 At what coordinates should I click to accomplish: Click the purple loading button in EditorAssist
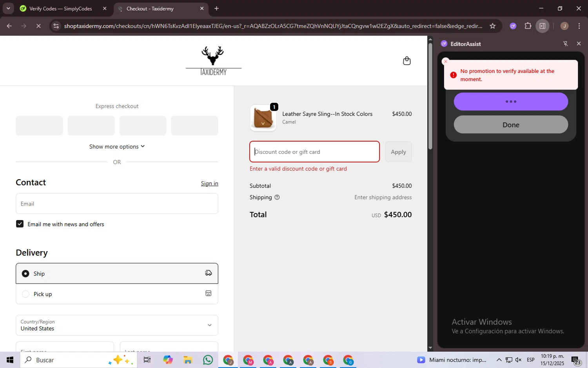click(511, 102)
